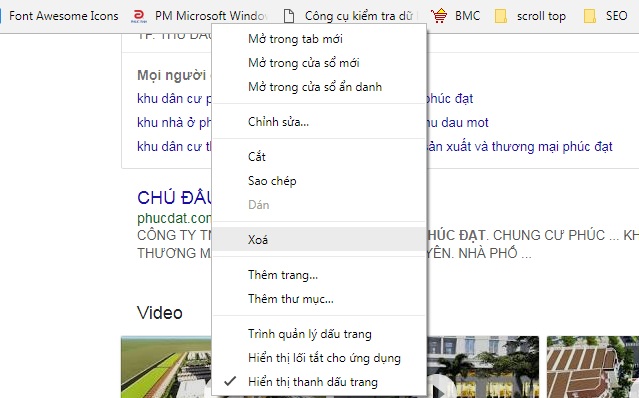This screenshot has height=398, width=639.
Task: Open Trình quản lý dấu trang
Action: 319,334
